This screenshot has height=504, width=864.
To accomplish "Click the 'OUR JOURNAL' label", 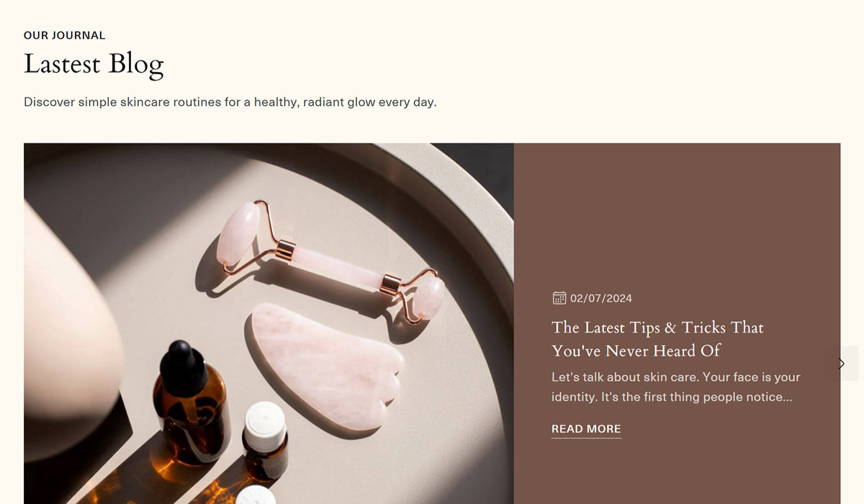I will pyautogui.click(x=65, y=35).
